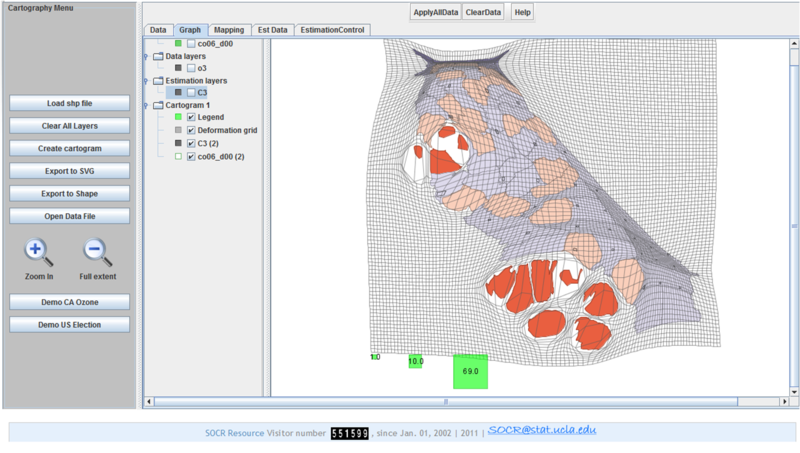Select the Estimation layers folder icon

tap(158, 81)
